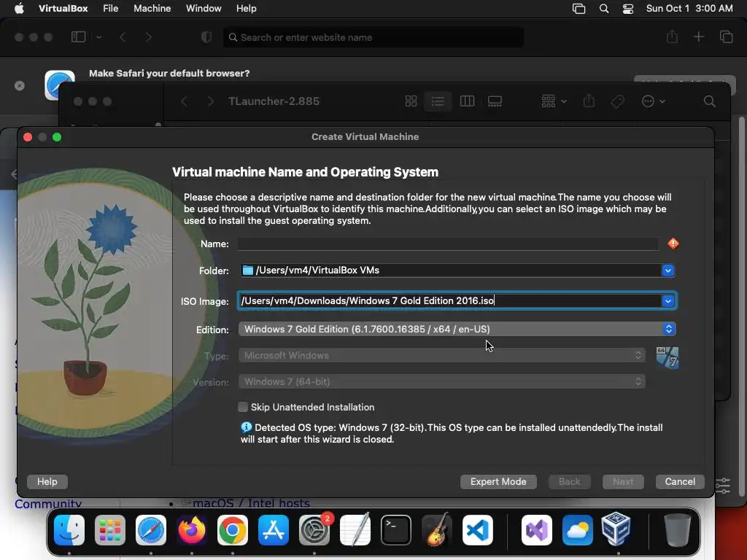Enable Skip Unattended Installation checkbox

243,407
